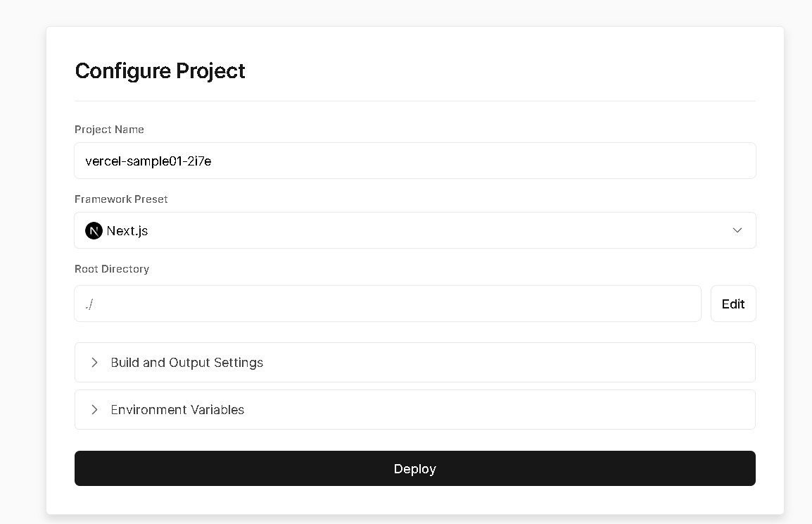Select the circular N badge in framework field
The width and height of the screenshot is (812, 524).
tap(94, 230)
